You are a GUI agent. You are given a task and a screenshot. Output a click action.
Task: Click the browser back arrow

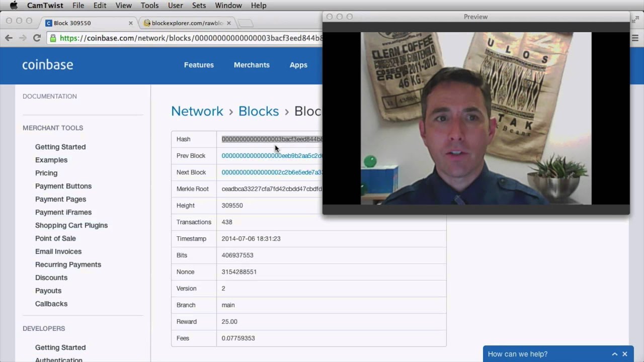(9, 38)
